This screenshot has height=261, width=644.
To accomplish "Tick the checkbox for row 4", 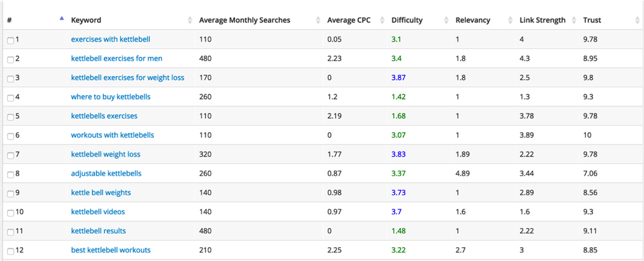I will 11,98.
